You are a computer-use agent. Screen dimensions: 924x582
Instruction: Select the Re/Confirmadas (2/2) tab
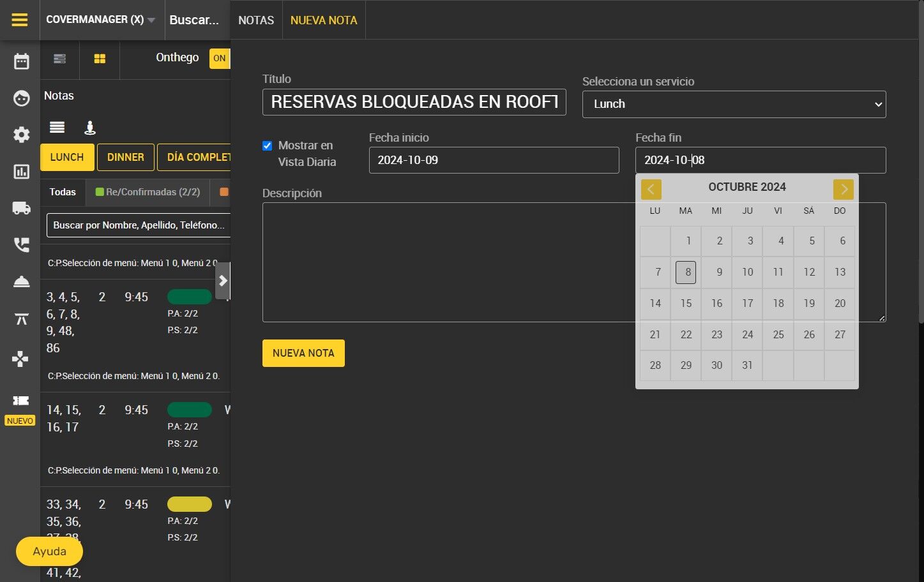coord(148,192)
